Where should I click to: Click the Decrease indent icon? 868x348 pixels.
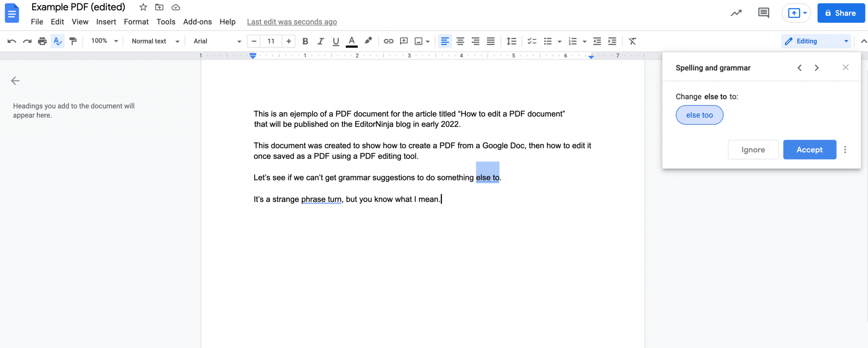(x=597, y=41)
